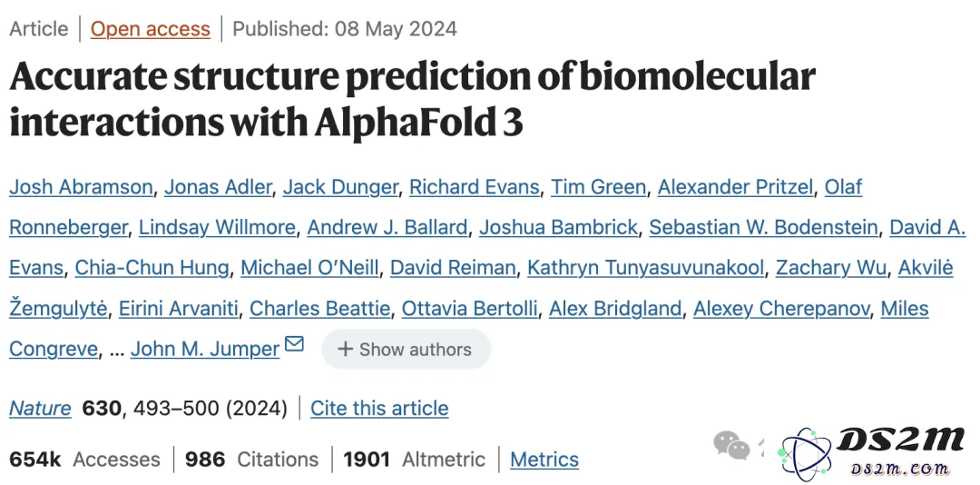Open Kathryn Tunyasuvunakool's author link
The image size is (980, 485).
[x=646, y=268]
